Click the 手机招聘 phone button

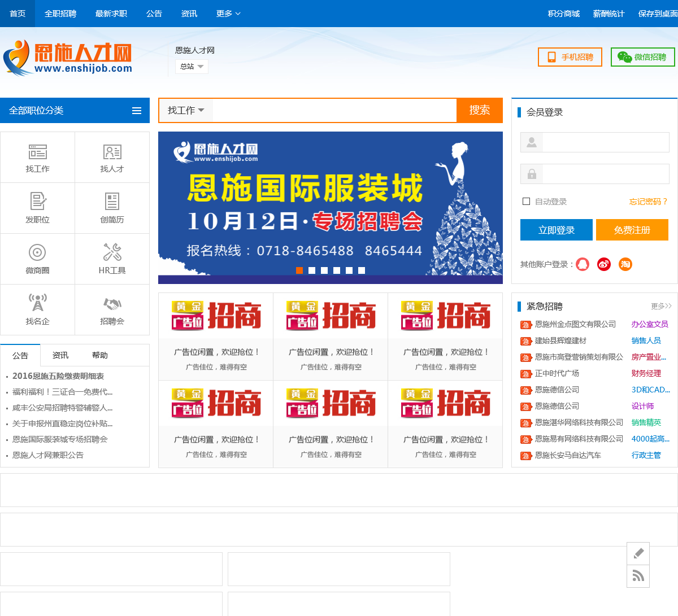pos(570,57)
